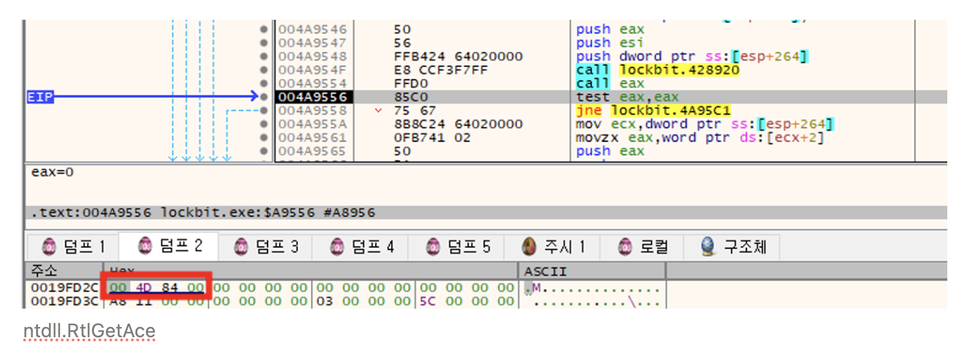Toggle breakpoint bullet at address 004A954F
Screen dimensions: 980x357
[x=264, y=70]
